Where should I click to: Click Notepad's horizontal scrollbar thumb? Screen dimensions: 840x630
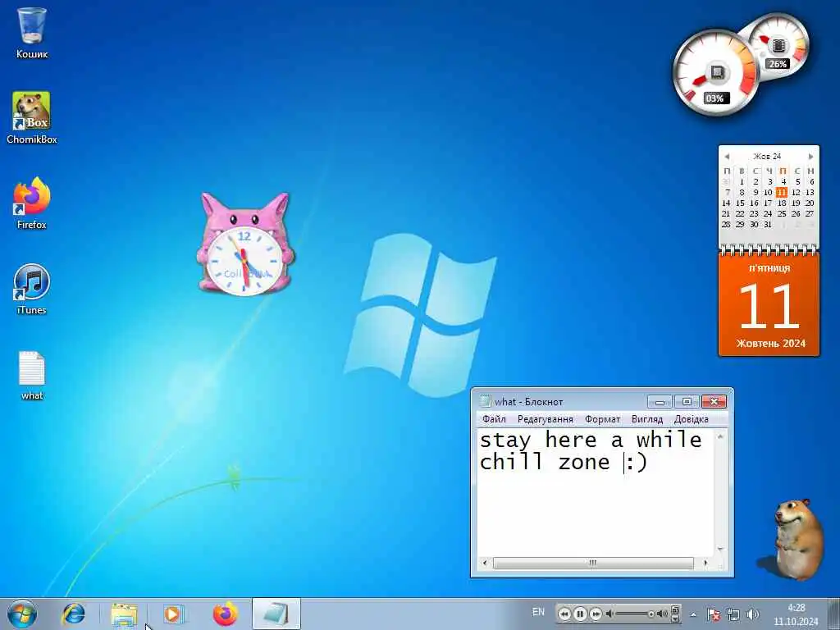[593, 563]
